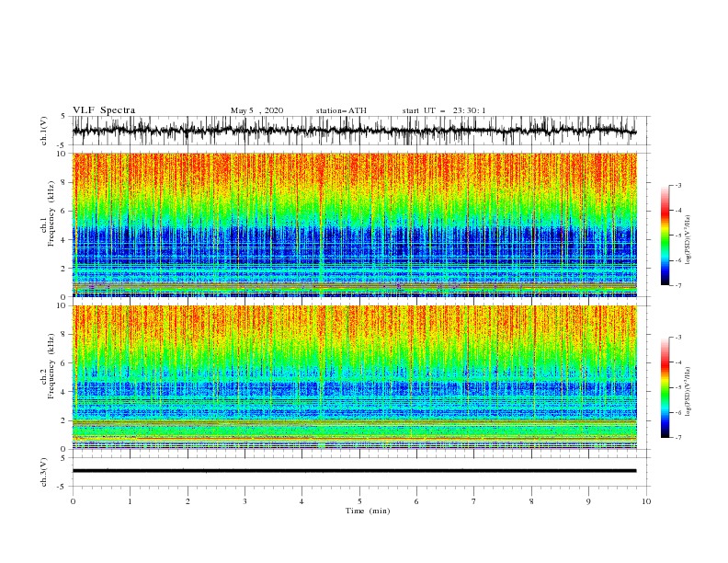Click the time axis tick label "0"
Image resolution: width=728 pixels, height=563 pixels.
(x=73, y=501)
